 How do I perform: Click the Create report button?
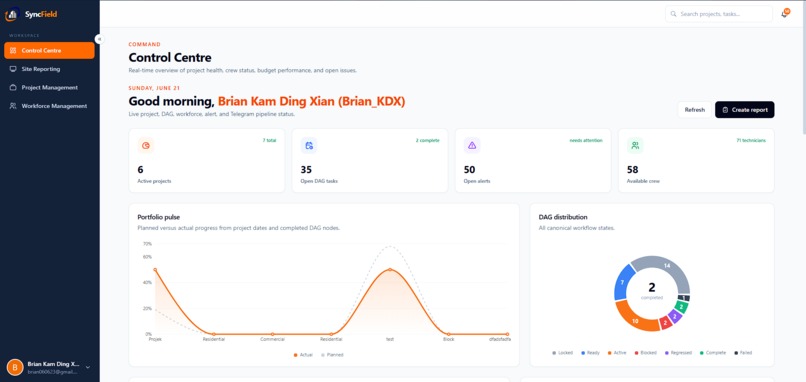(744, 110)
